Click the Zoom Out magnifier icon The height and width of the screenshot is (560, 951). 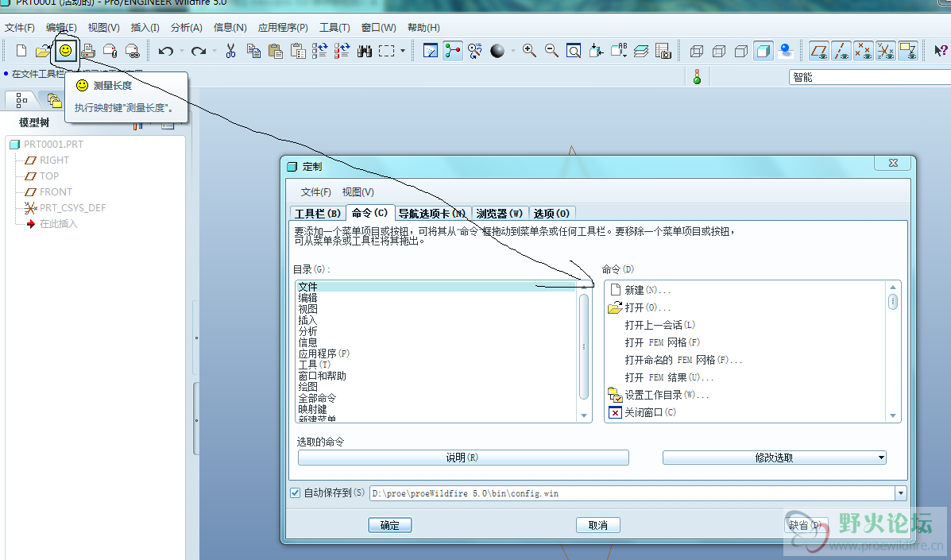(551, 51)
